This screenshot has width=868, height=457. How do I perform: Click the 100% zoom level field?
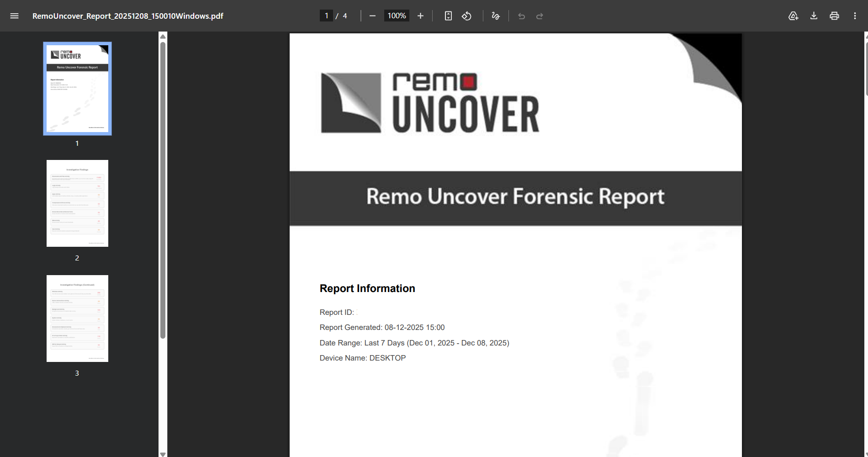[397, 16]
